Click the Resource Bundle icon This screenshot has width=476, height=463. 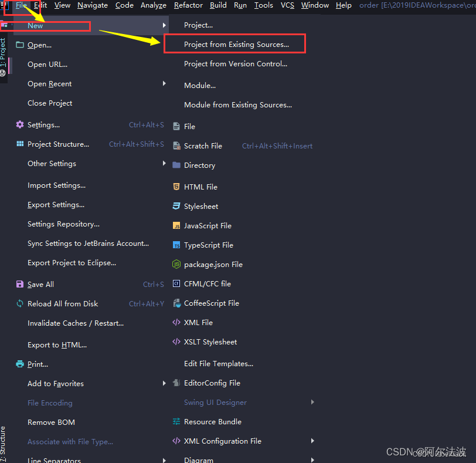tap(176, 421)
